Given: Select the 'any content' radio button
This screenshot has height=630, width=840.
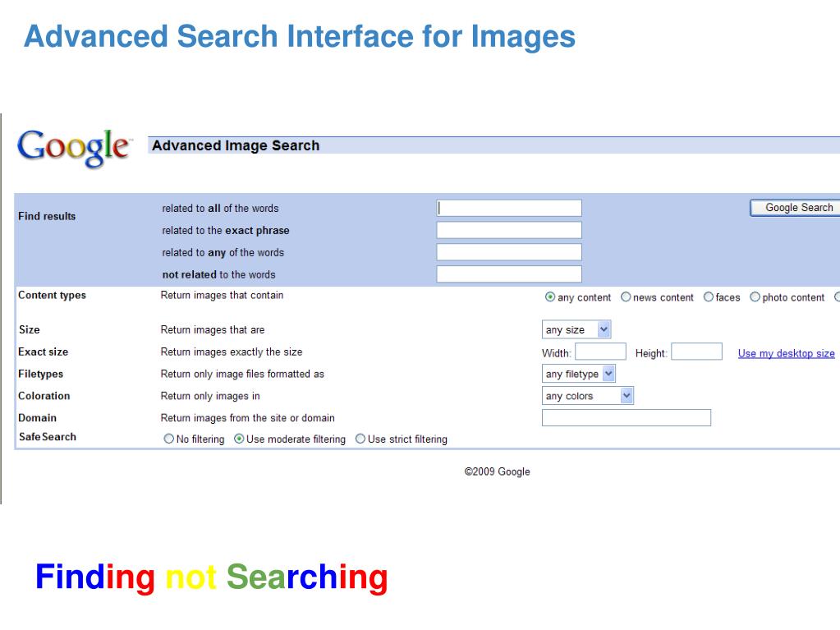Looking at the screenshot, I should [x=550, y=297].
